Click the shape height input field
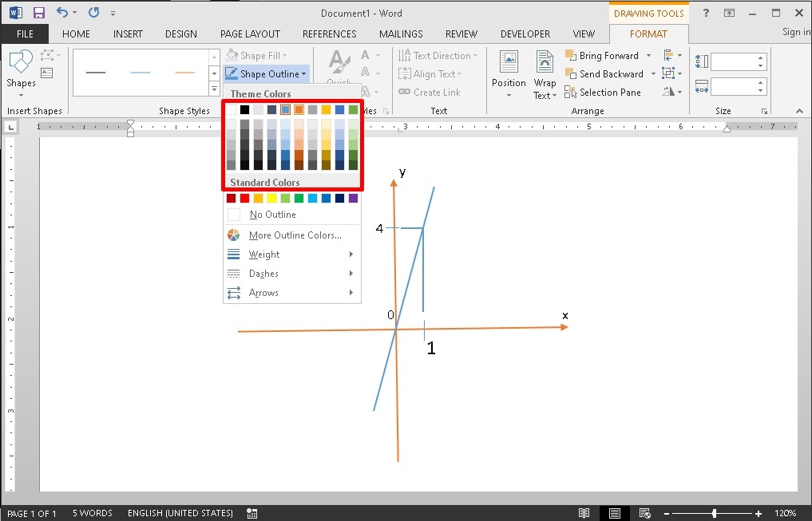The width and height of the screenshot is (812, 521). coord(735,62)
